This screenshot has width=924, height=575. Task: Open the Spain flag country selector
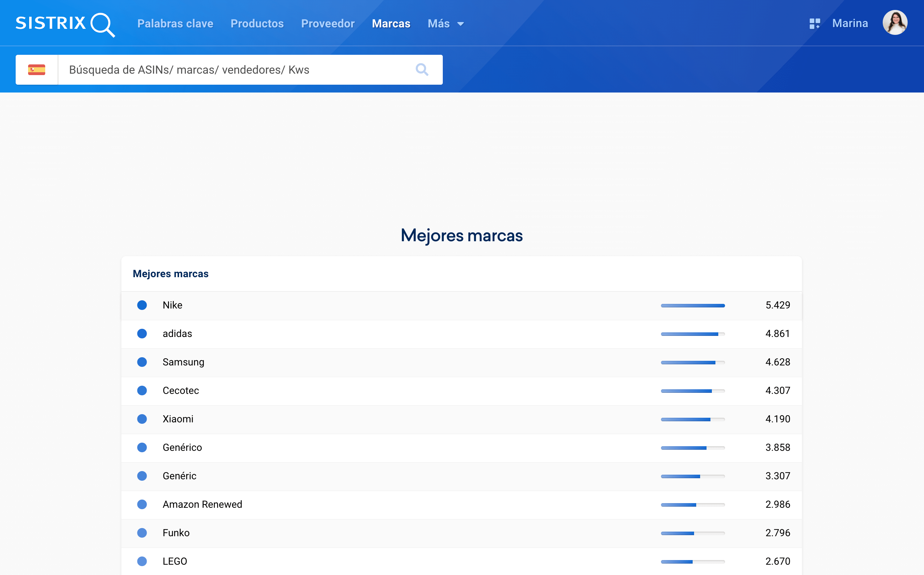37,70
